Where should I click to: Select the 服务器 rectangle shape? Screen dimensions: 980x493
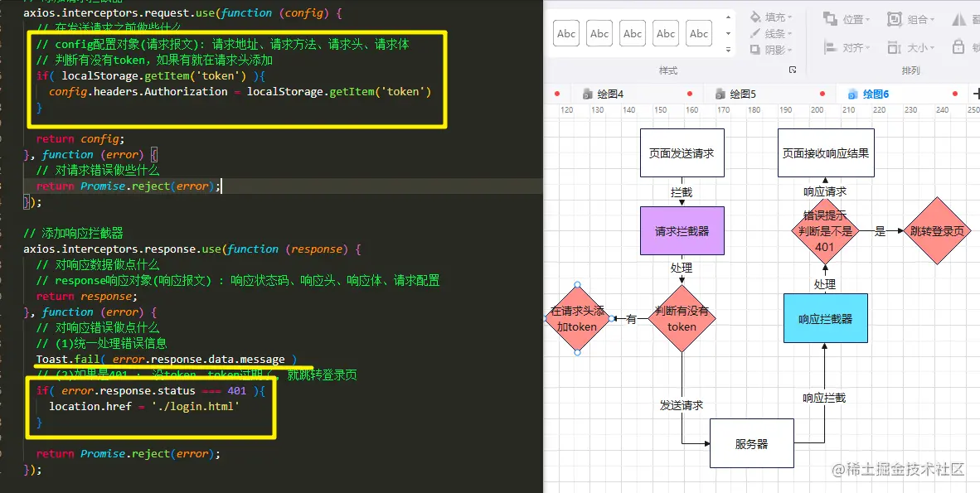tap(751, 443)
